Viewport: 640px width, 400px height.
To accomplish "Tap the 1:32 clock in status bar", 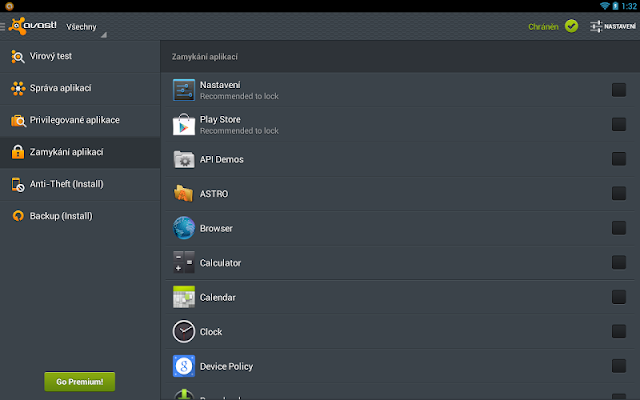I will (629, 6).
